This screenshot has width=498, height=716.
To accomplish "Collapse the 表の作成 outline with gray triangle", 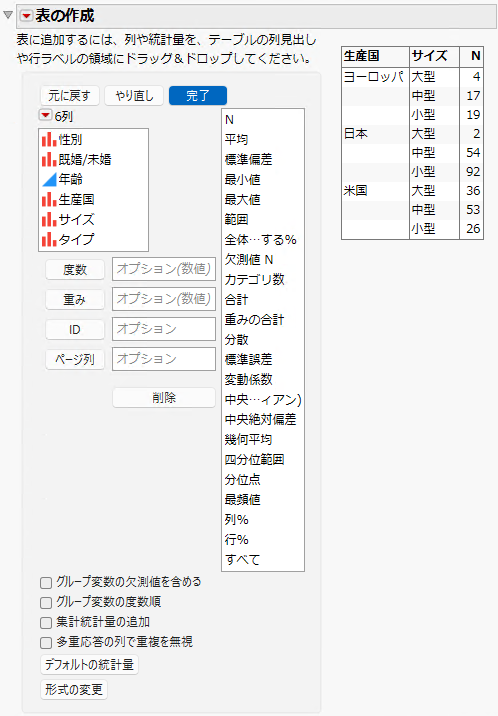I will 7,16.
